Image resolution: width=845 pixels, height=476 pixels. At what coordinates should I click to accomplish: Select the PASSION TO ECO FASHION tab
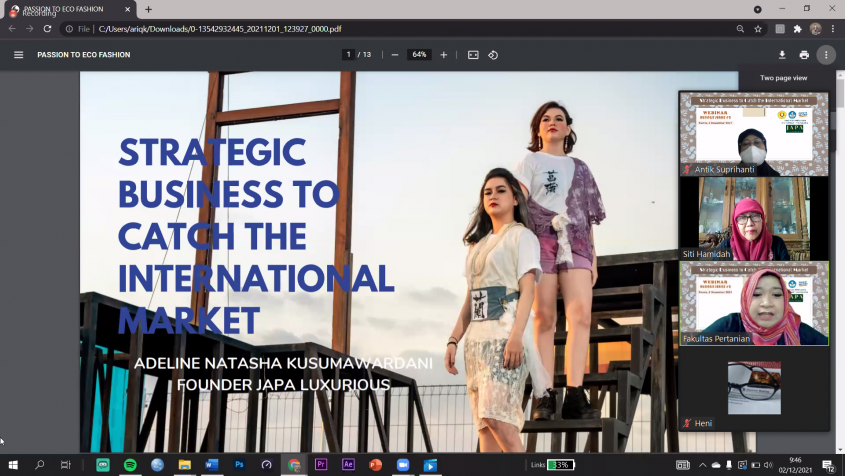click(65, 10)
